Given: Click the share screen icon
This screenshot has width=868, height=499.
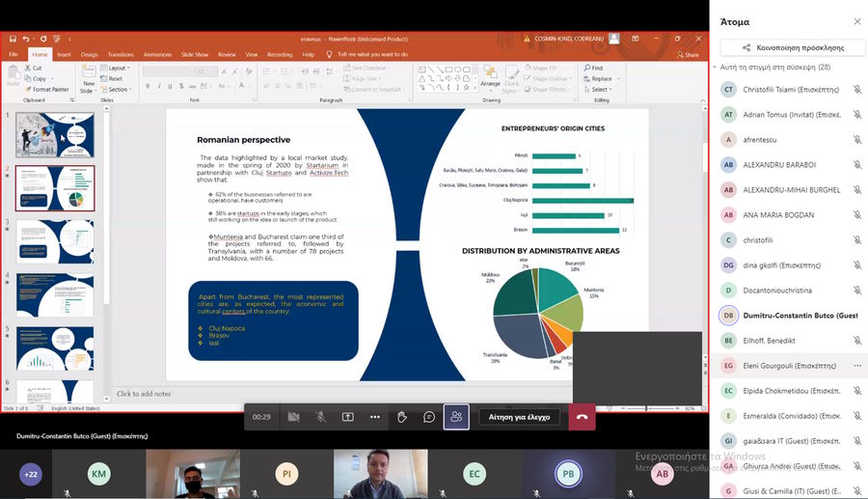Looking at the screenshot, I should pos(348,417).
